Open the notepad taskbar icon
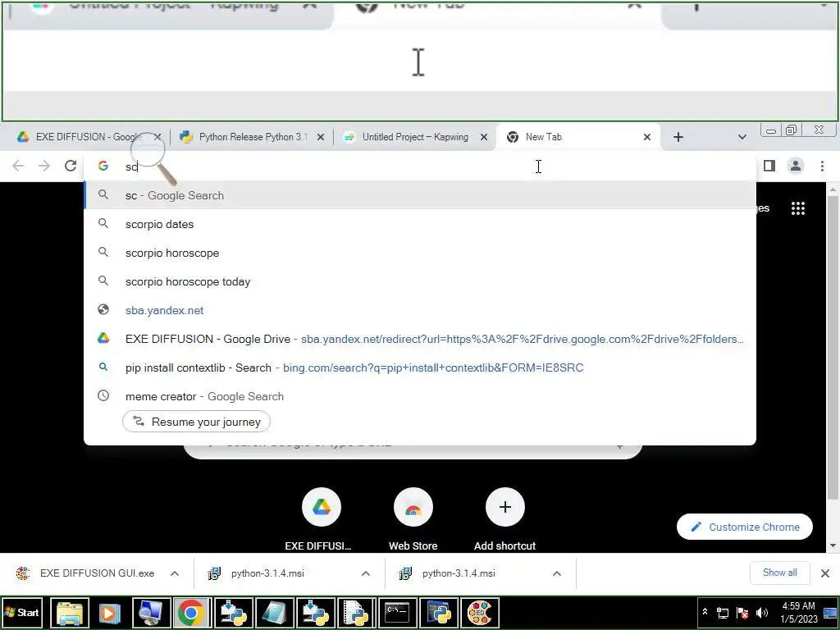 (x=274, y=612)
